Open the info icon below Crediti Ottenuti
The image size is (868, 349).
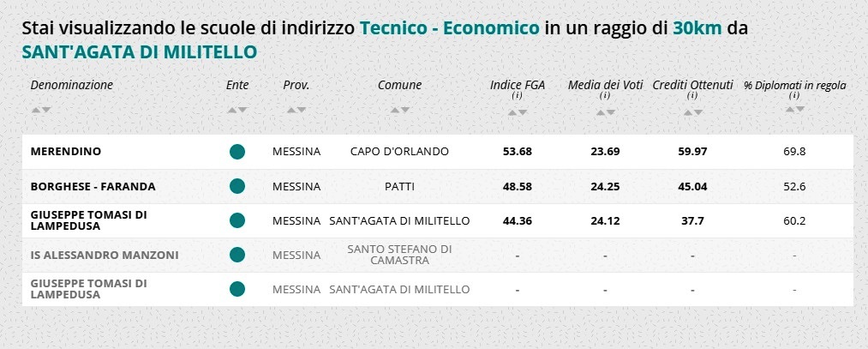[x=692, y=96]
